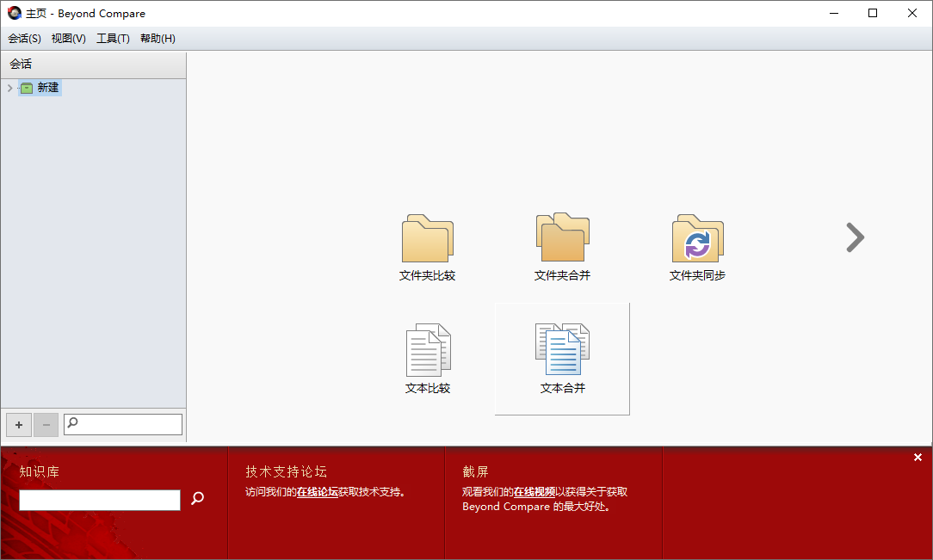Show more session types with right chevron

click(x=855, y=237)
